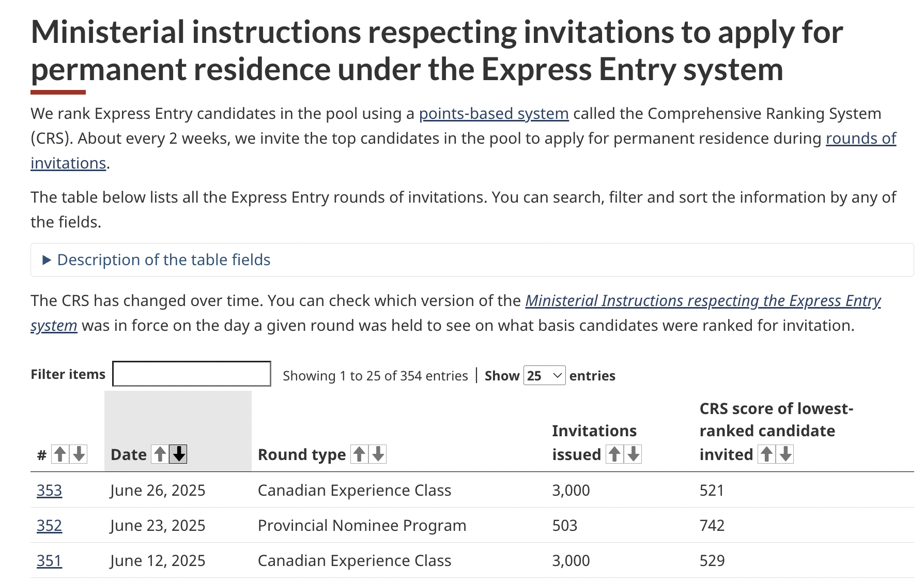Sort the # column descending
This screenshot has width=924, height=581.
[79, 454]
